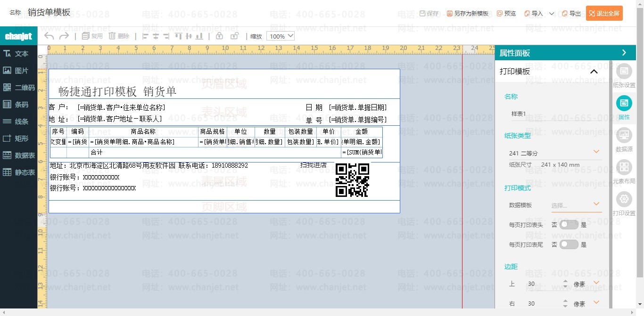Click the undo arrow in toolbar
This screenshot has height=316, width=644.
pos(49,36)
